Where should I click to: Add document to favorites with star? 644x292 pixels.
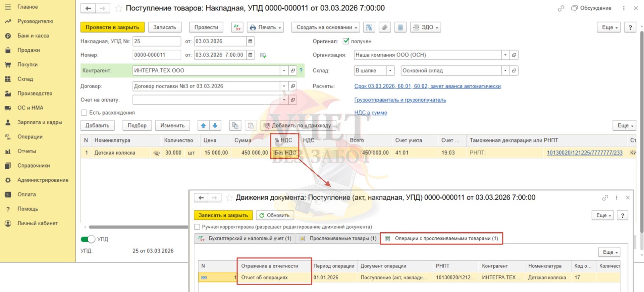[x=118, y=8]
